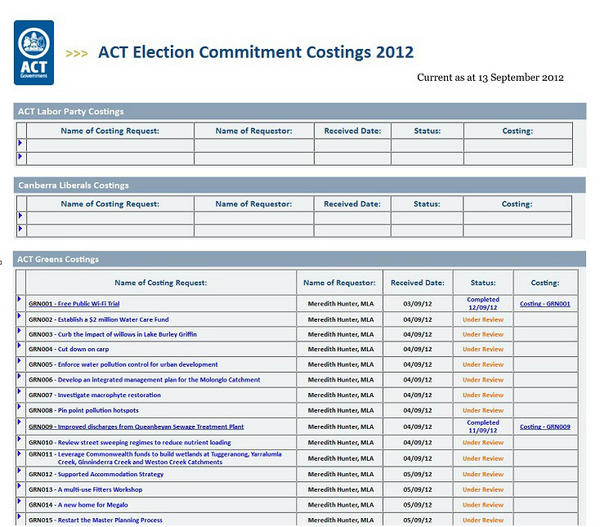Click Completed 11/09/12 status for GRN009

point(483,427)
